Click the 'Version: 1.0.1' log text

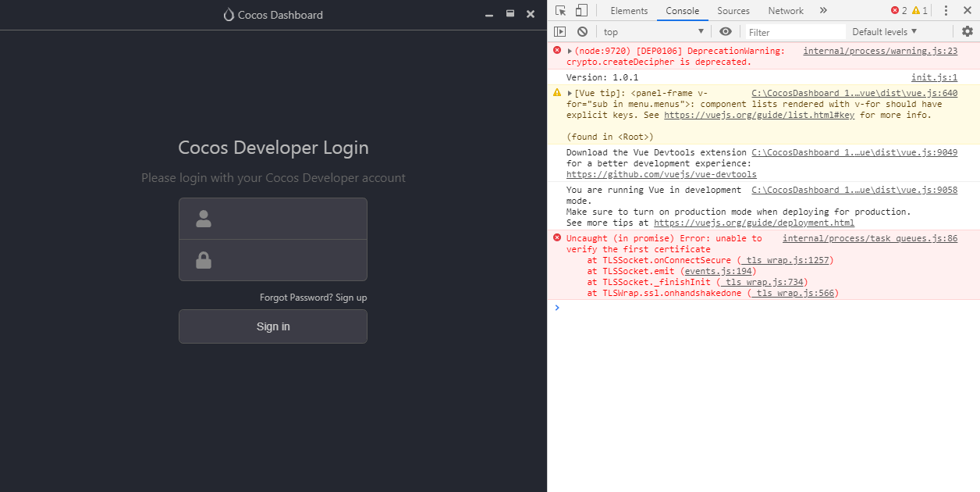click(x=602, y=77)
